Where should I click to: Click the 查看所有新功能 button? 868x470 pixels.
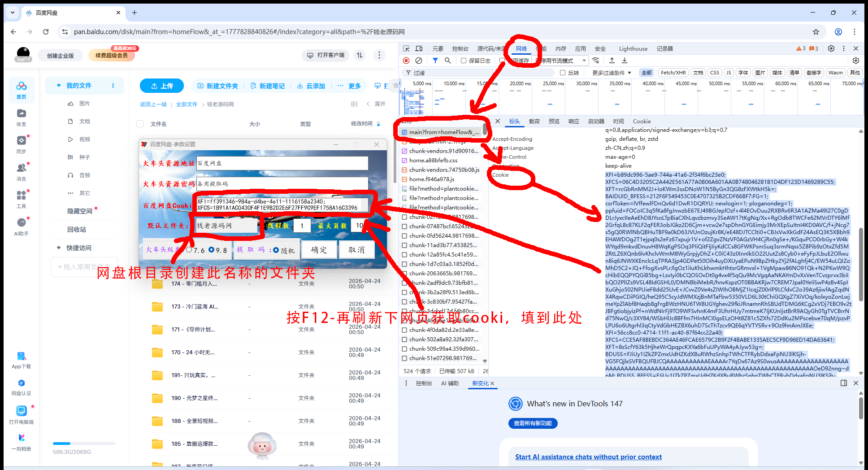pyautogui.click(x=533, y=423)
